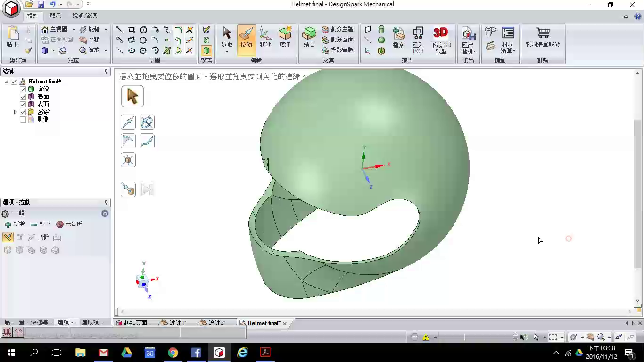The image size is (644, 362).
Task: Select the Circle sketch tool
Action: pos(143,30)
